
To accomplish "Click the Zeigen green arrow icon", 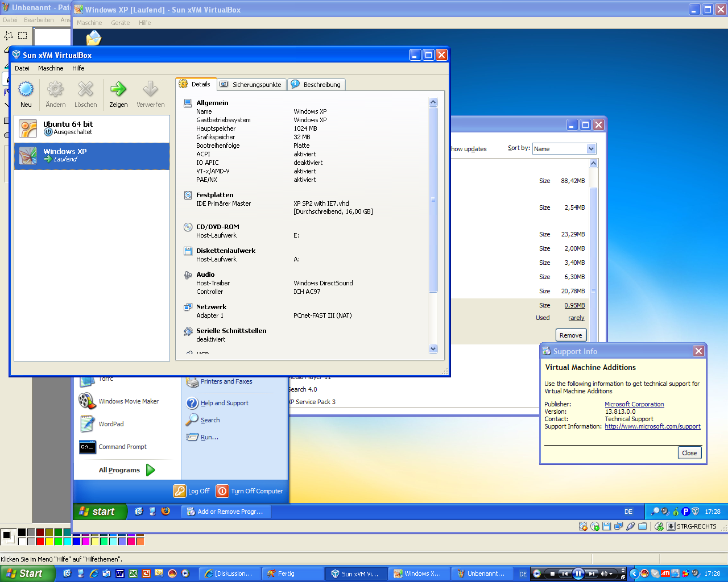I will coord(118,89).
